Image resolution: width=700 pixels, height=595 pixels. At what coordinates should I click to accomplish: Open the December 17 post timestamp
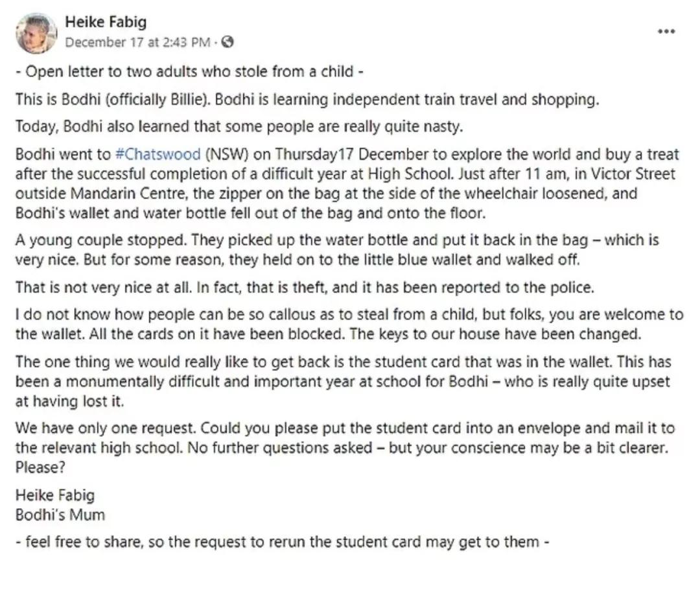click(139, 42)
